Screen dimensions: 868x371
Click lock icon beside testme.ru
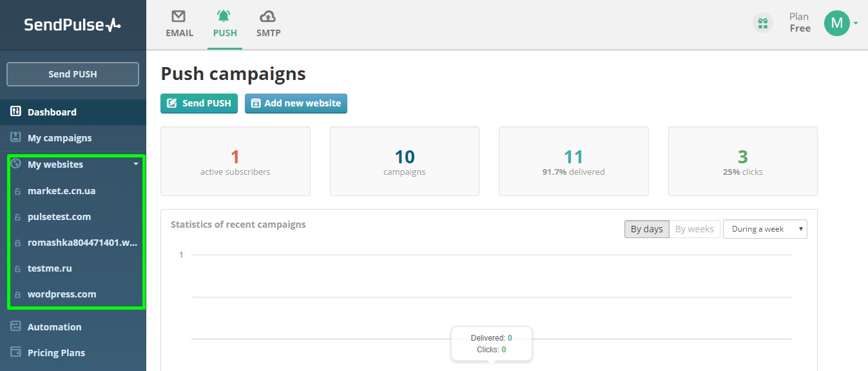pyautogui.click(x=17, y=269)
